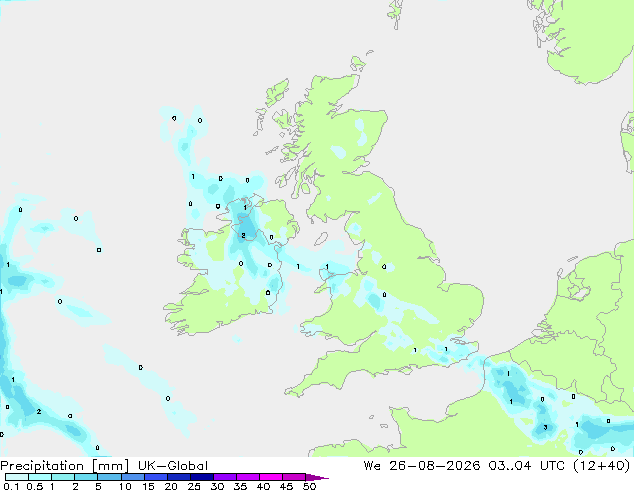Click the 40–45 mm magenta swatch
The height and width of the screenshot is (490, 634).
click(x=271, y=477)
